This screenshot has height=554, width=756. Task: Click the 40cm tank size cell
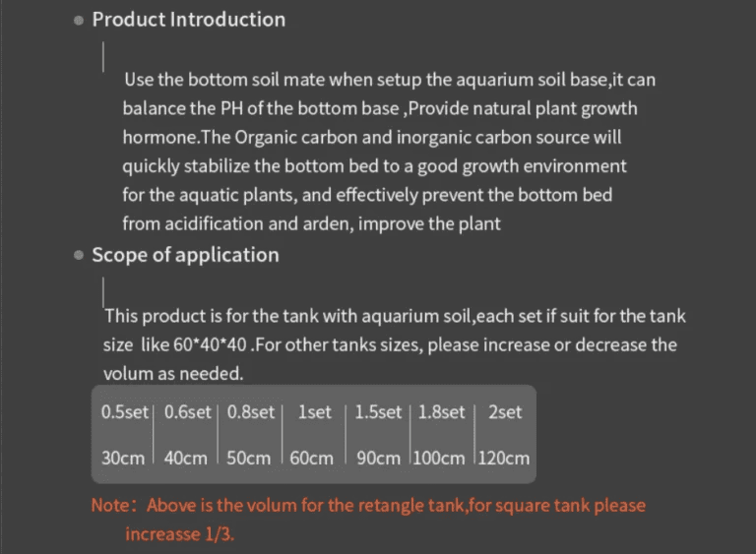click(x=186, y=459)
